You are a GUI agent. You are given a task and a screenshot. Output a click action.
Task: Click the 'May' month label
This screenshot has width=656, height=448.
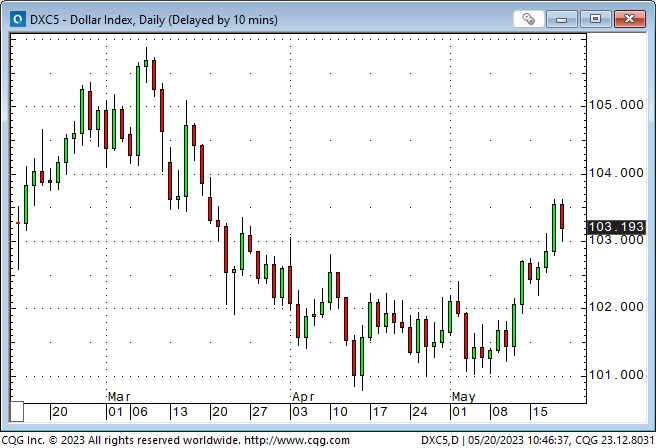464,397
